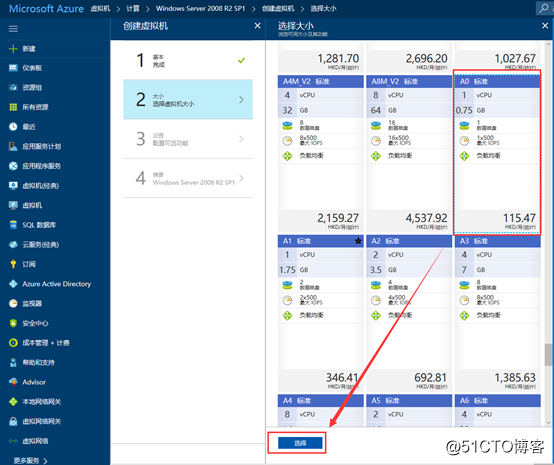Close the 选择大小 blade
Viewport: 554px width, 465px height.
(545, 25)
